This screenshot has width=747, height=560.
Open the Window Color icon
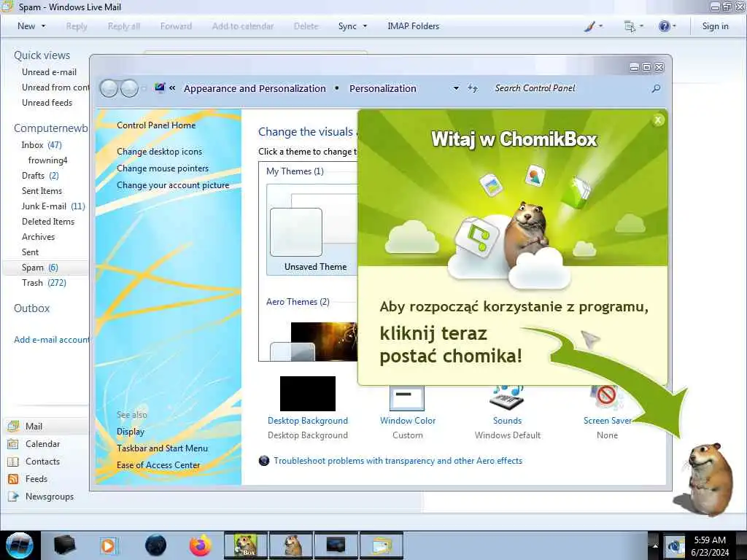(x=407, y=398)
